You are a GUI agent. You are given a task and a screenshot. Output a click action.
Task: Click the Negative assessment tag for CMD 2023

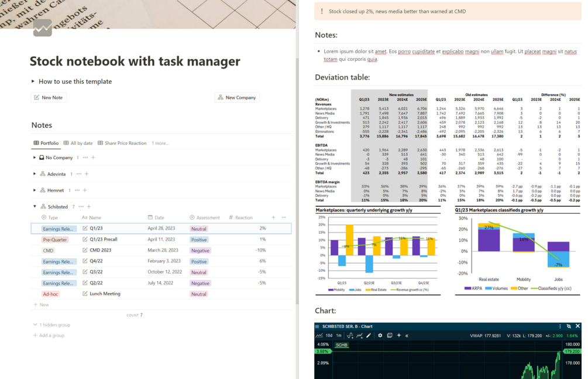pos(200,251)
